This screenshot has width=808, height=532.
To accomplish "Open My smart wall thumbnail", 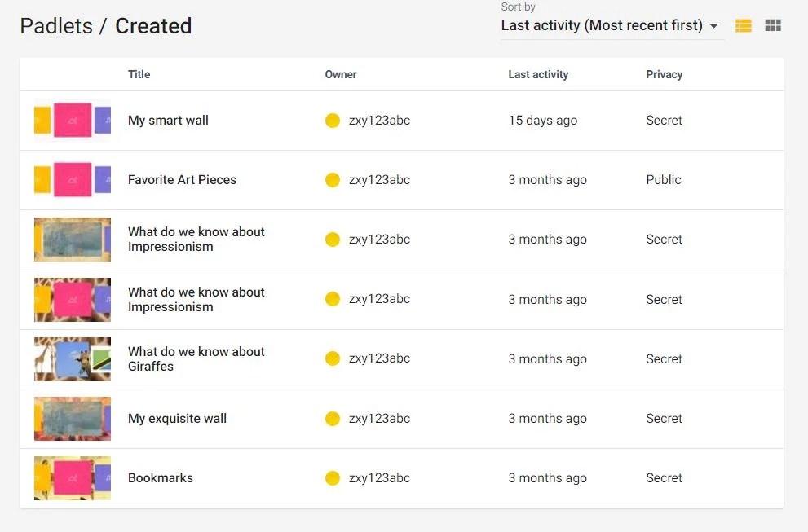I will click(x=73, y=121).
